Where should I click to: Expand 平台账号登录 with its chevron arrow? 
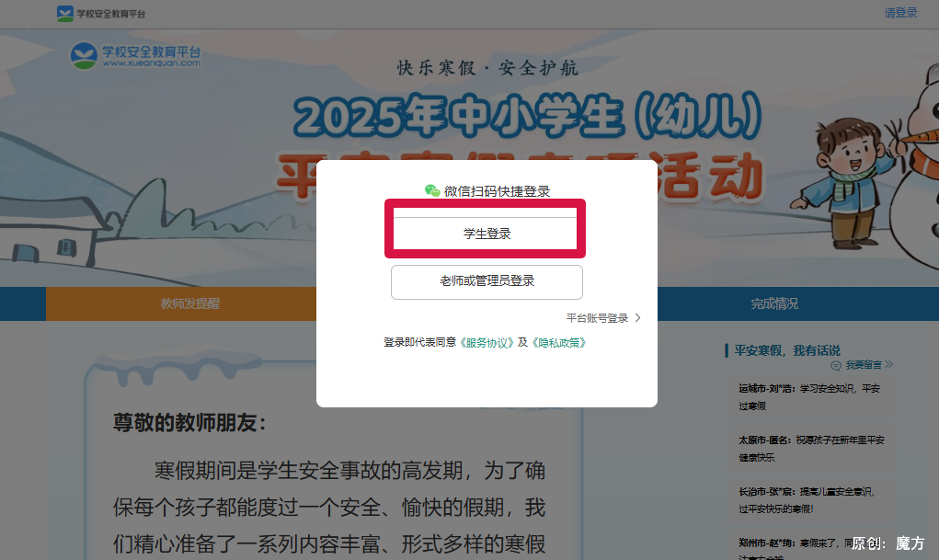pos(602,317)
